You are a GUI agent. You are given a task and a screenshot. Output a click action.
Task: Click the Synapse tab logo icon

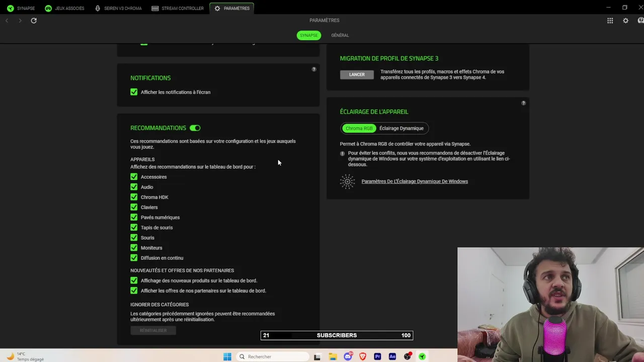pos(10,8)
